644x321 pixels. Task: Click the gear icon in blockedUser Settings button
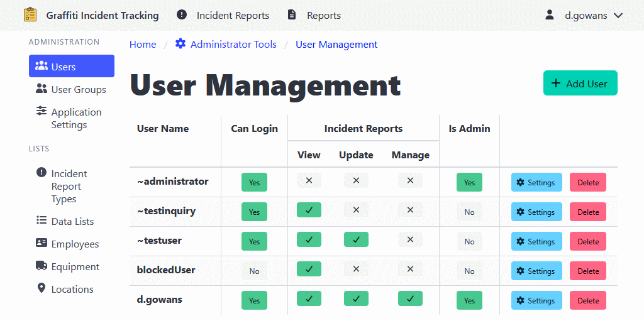[x=520, y=271]
